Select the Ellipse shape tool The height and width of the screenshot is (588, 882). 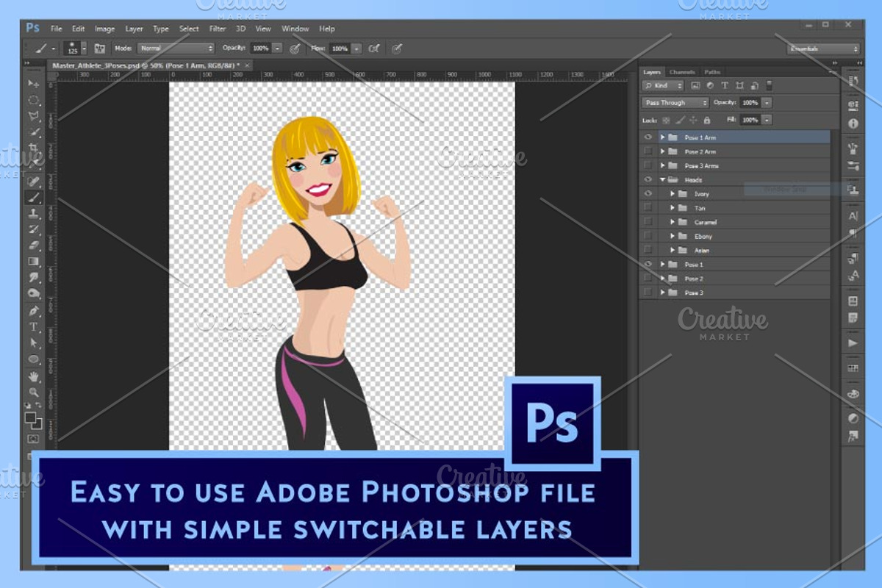pos(34,359)
